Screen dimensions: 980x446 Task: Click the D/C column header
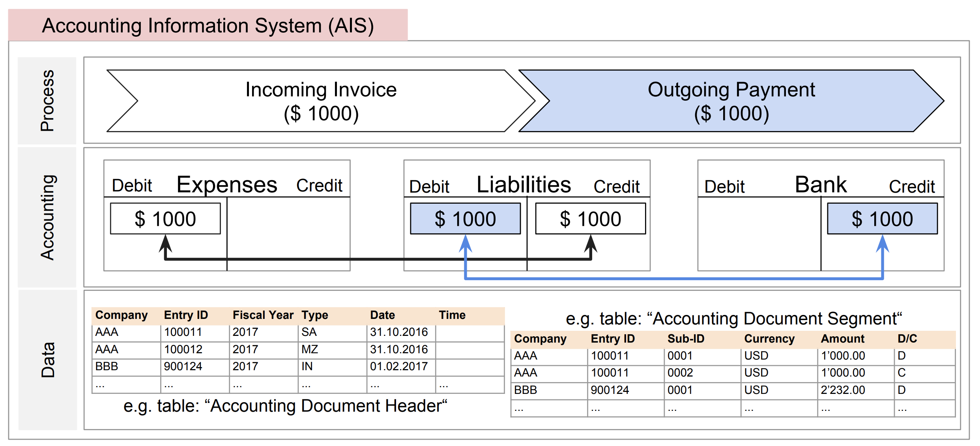(x=907, y=339)
